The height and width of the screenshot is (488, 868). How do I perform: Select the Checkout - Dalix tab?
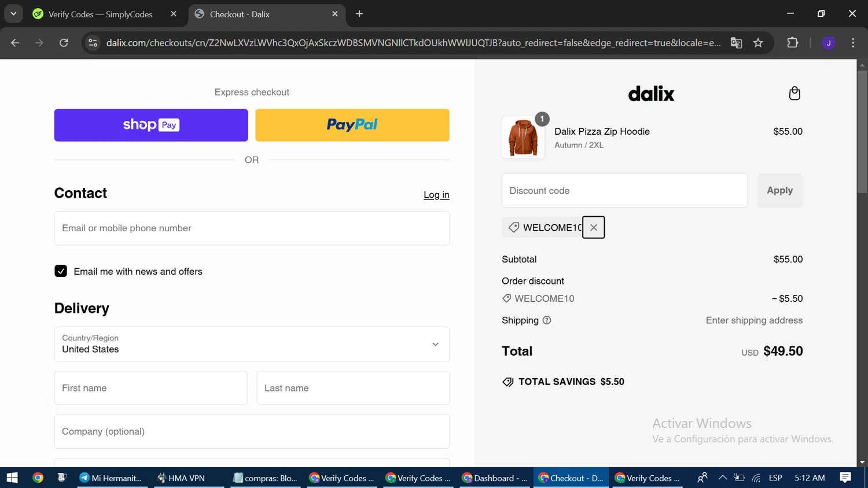[267, 14]
